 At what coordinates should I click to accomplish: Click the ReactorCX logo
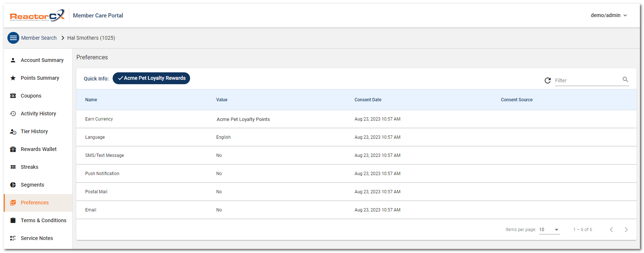(x=37, y=16)
